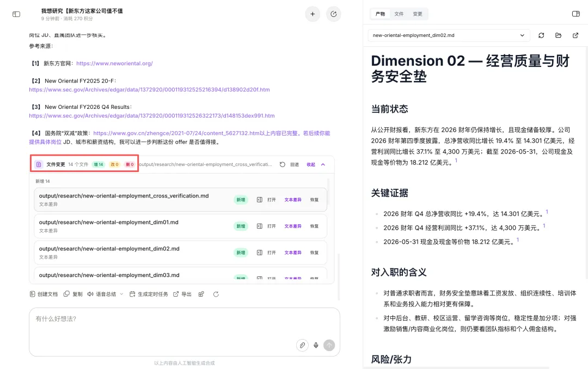Click the 回退 rollback button
The width and height of the screenshot is (588, 369).
[290, 164]
